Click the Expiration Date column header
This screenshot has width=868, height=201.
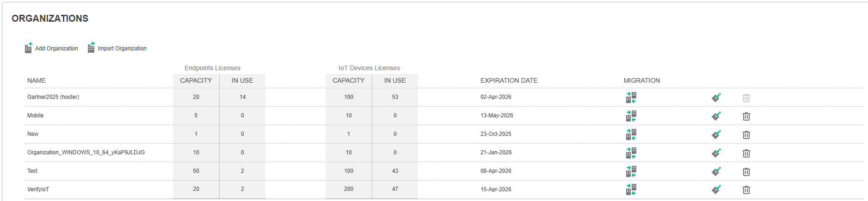pos(509,80)
